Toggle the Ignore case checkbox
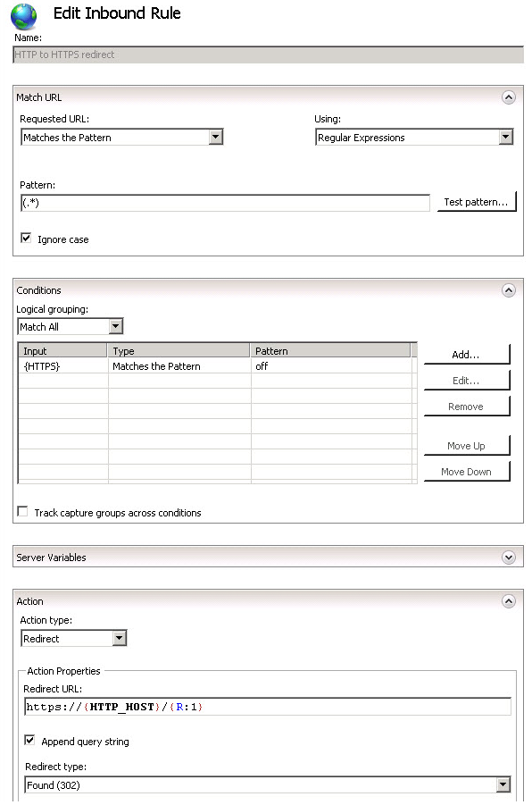Image resolution: width=532 pixels, height=805 pixels. click(x=26, y=239)
